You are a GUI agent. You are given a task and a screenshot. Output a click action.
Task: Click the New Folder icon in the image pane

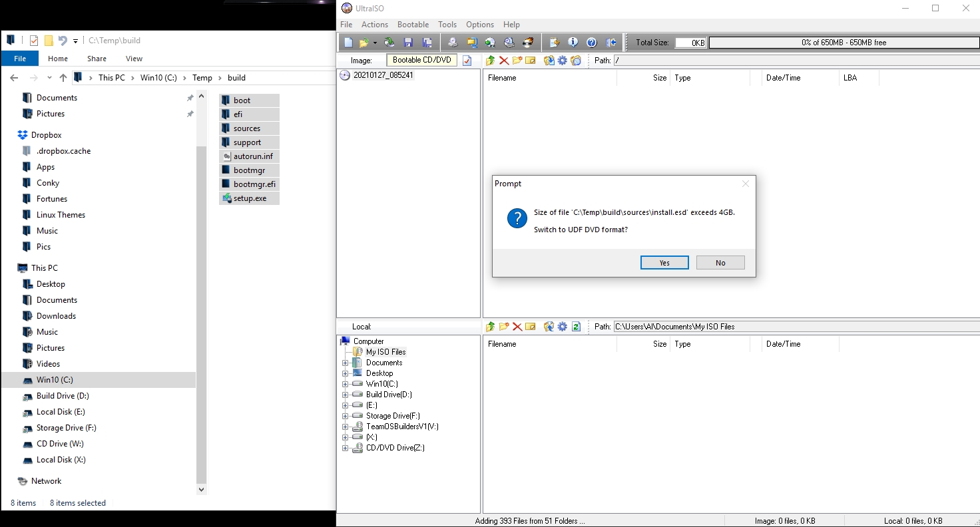click(x=517, y=61)
